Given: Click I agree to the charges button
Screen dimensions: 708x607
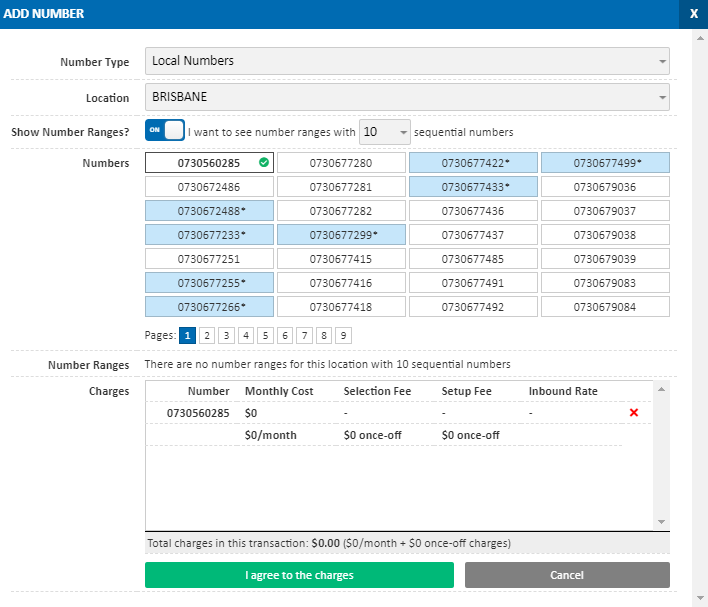Looking at the screenshot, I should point(299,575).
